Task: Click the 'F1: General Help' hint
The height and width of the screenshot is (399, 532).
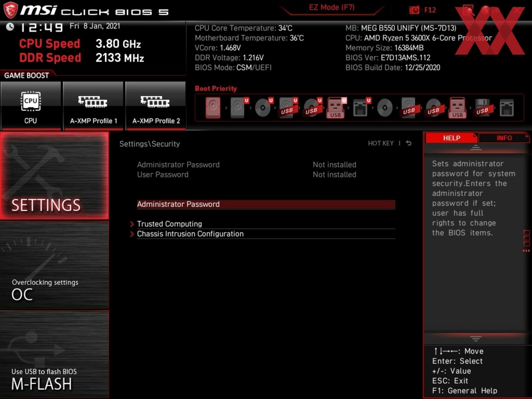Action: [465, 390]
